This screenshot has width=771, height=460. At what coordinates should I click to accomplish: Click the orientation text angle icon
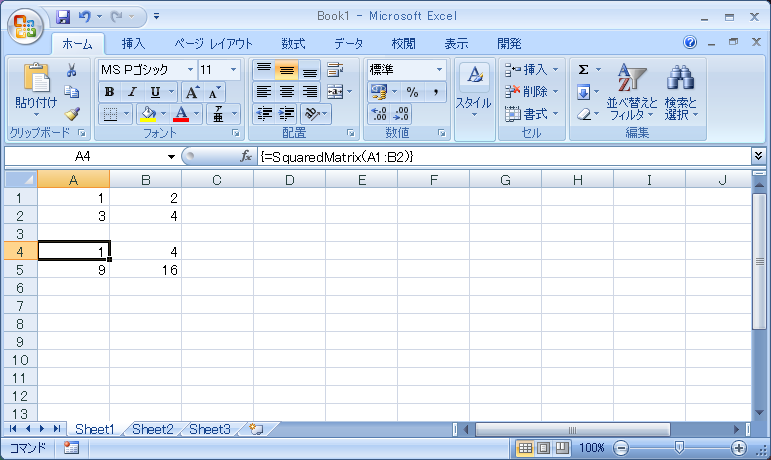point(312,114)
